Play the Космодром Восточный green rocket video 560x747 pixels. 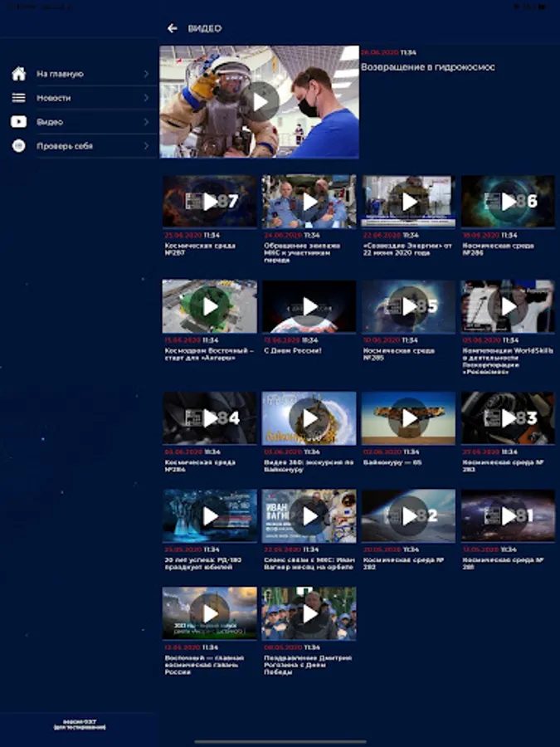[210, 306]
